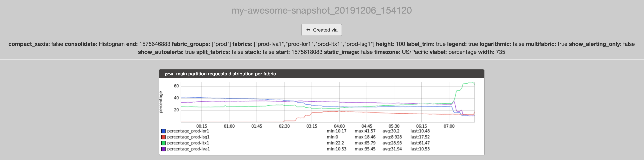
Task: Click the reply arrow icon beside Created via
Action: tap(308, 30)
